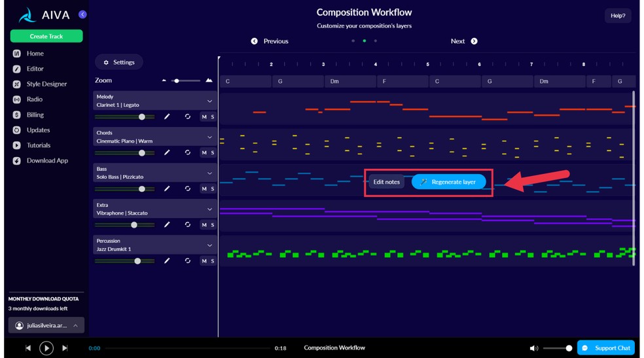
Task: Click the playback progress bar
Action: tap(187, 348)
